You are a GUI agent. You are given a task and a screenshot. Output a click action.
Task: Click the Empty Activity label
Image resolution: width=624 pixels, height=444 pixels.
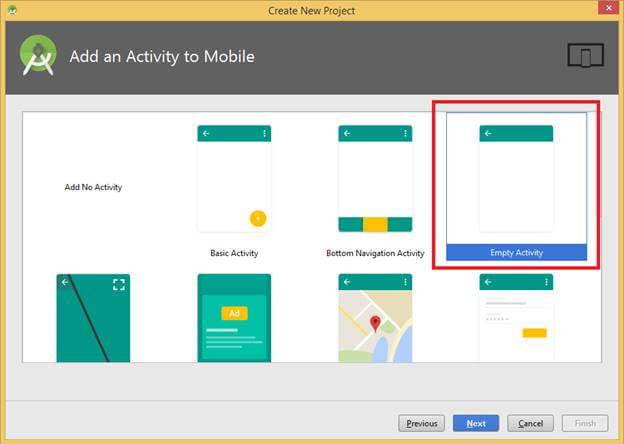coord(516,253)
